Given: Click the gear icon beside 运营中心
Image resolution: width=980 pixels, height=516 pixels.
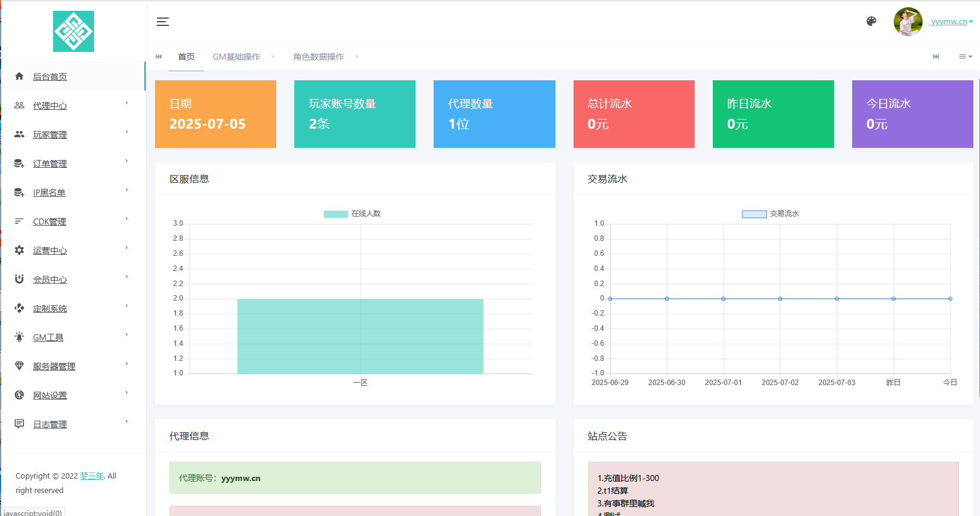Looking at the screenshot, I should [x=19, y=250].
